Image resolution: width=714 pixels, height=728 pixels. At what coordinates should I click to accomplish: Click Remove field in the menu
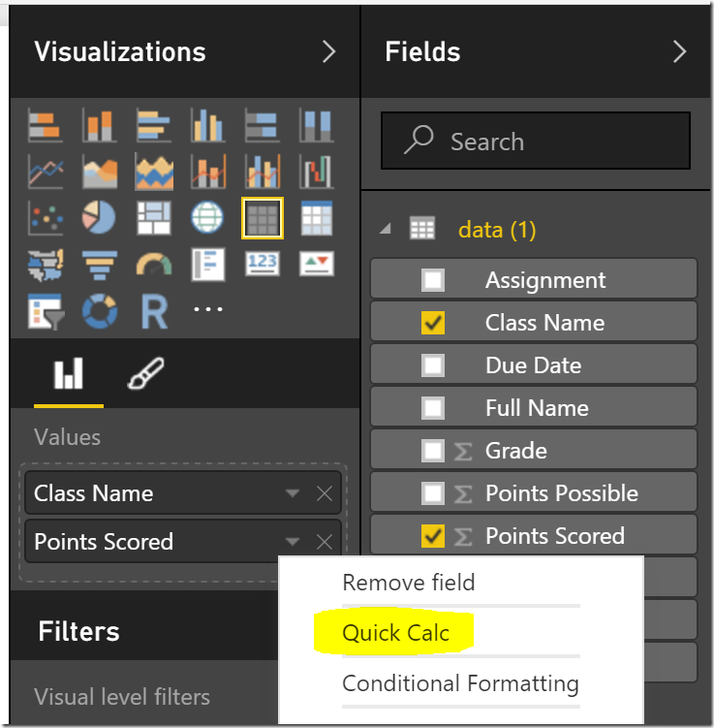pos(409,583)
